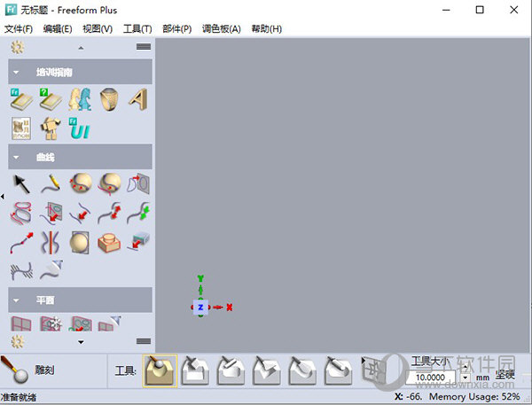Image resolution: width=532 pixels, height=405 pixels.
Task: Open the 帮助(H) menu
Action: pyautogui.click(x=266, y=29)
